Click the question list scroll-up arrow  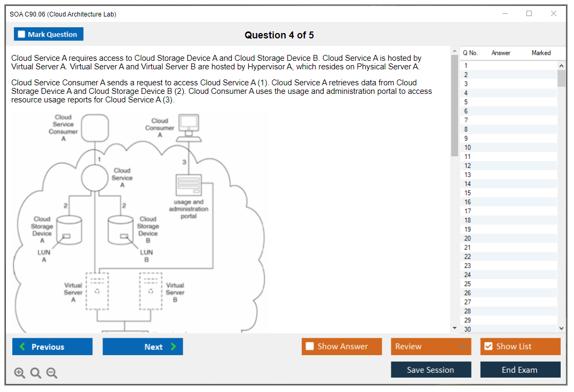click(x=561, y=65)
